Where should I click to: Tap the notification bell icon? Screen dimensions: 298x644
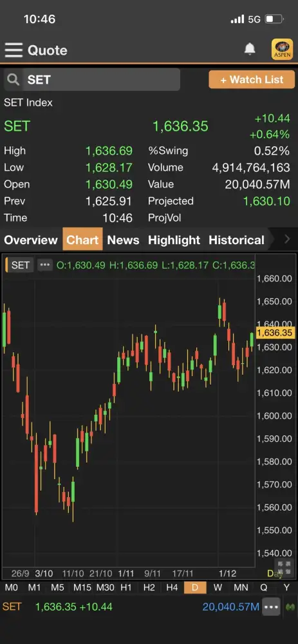coord(250,50)
